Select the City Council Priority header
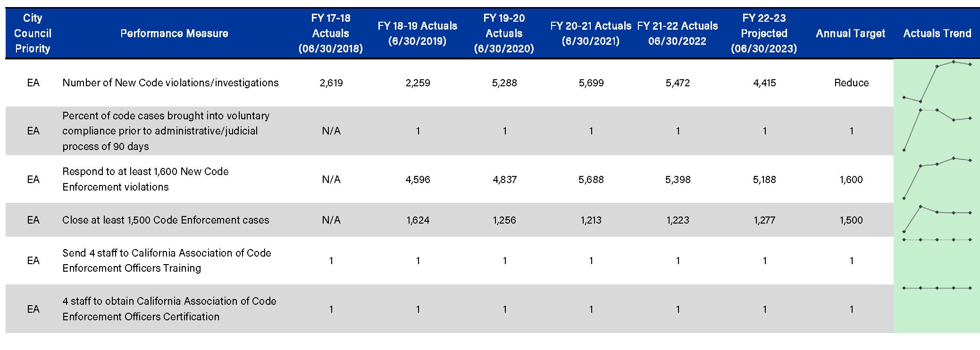 pos(33,33)
